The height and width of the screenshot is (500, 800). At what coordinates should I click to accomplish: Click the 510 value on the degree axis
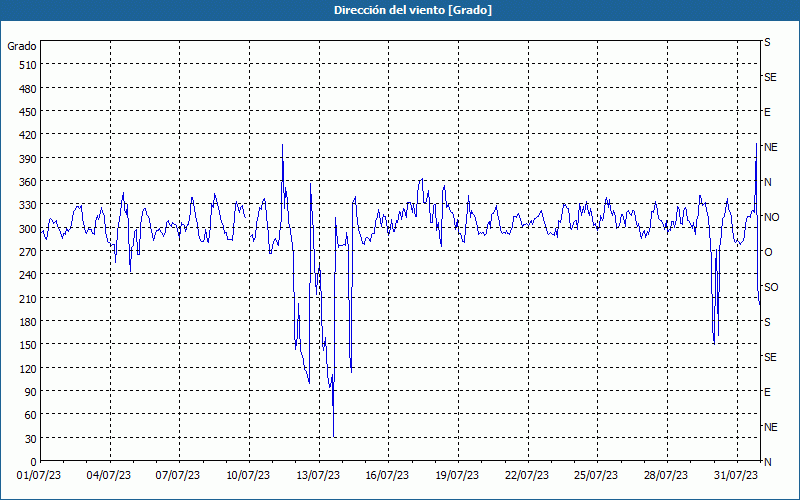[x=28, y=65]
